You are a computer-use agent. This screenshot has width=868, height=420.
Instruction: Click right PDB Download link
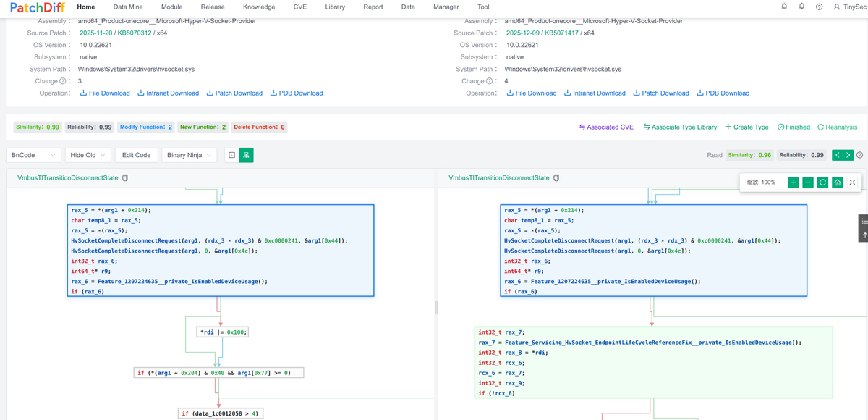pos(723,93)
